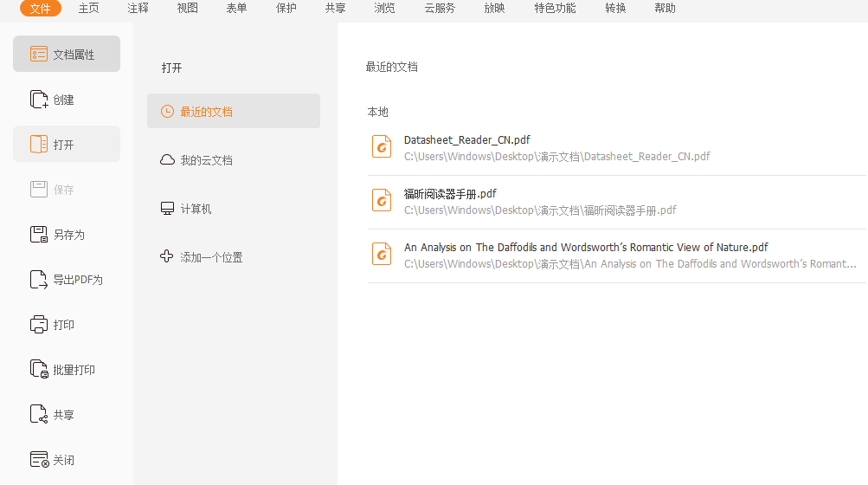Click the PDF icon of 福昕阅读器手册.pdf
Image resolution: width=868 pixels, height=485 pixels.
coord(382,201)
